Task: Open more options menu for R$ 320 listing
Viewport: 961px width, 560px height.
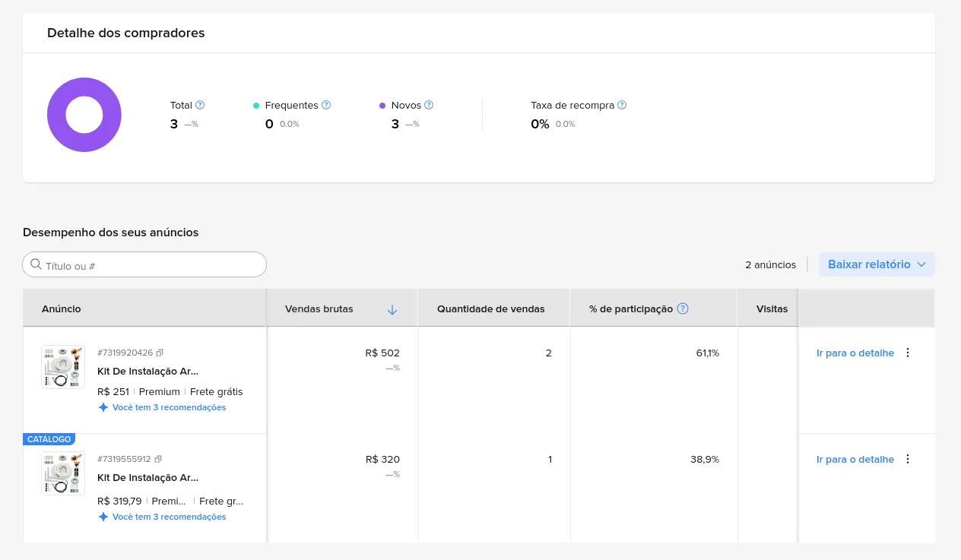Action: (907, 459)
